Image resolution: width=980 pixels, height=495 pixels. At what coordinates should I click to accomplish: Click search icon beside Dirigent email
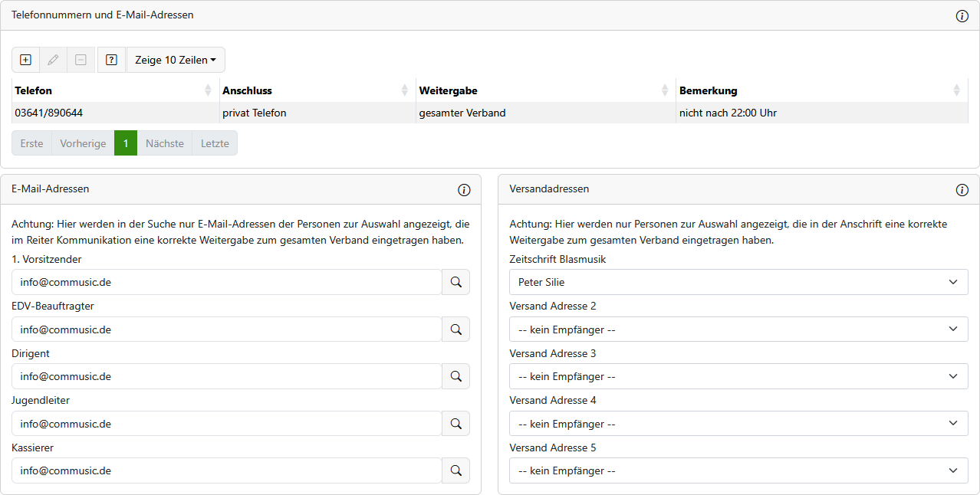pyautogui.click(x=455, y=376)
